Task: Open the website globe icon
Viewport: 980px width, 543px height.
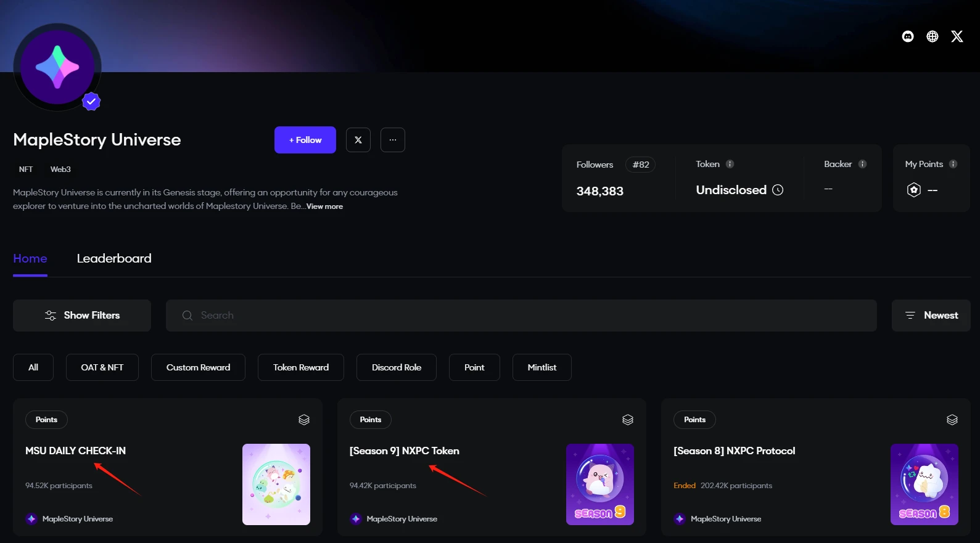Action: (933, 36)
